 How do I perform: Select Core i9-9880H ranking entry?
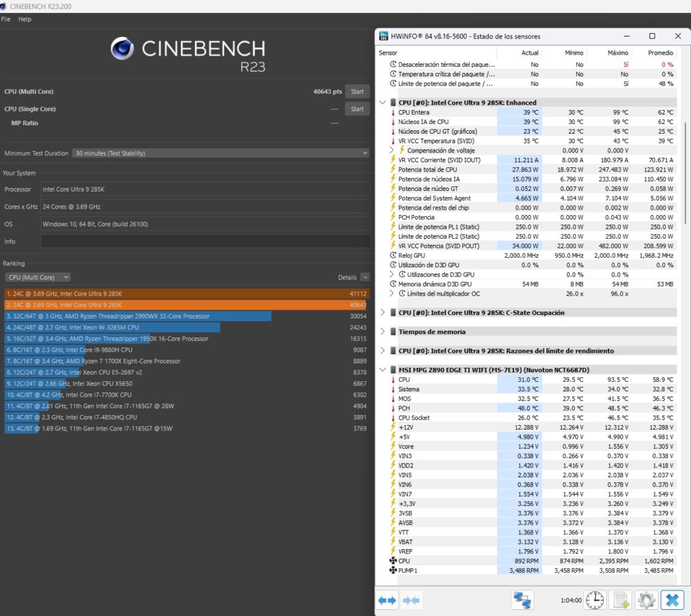pos(186,350)
